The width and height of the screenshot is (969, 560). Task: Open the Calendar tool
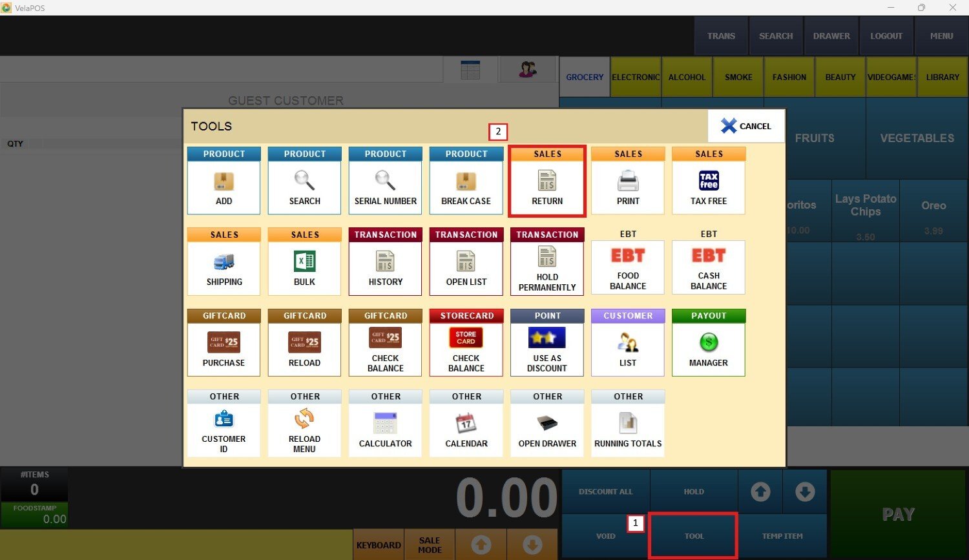(466, 424)
